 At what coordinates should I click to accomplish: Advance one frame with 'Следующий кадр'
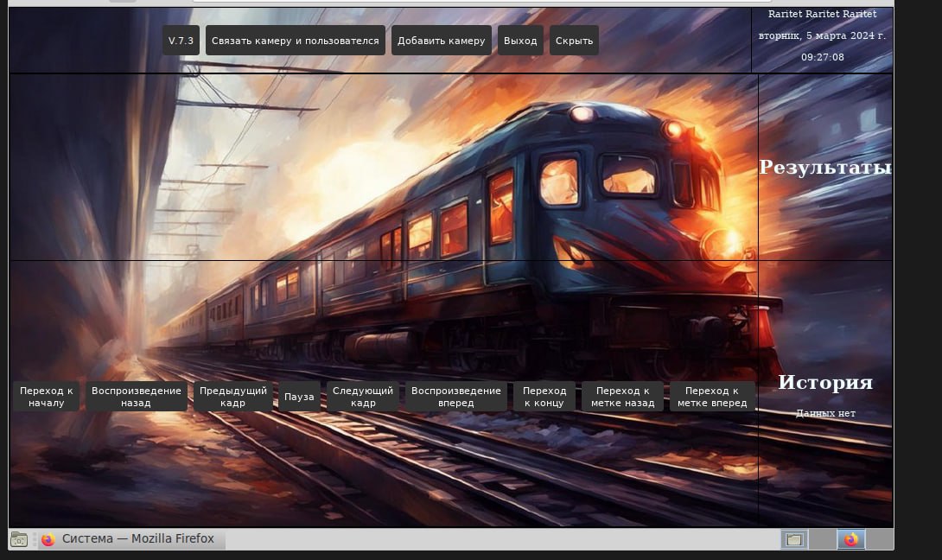tap(363, 397)
